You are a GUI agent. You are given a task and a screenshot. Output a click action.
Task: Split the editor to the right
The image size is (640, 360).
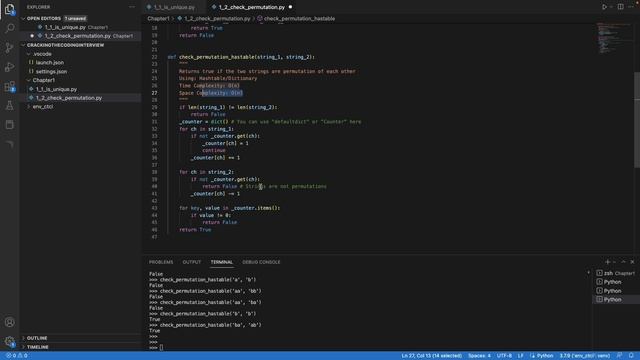(620, 7)
